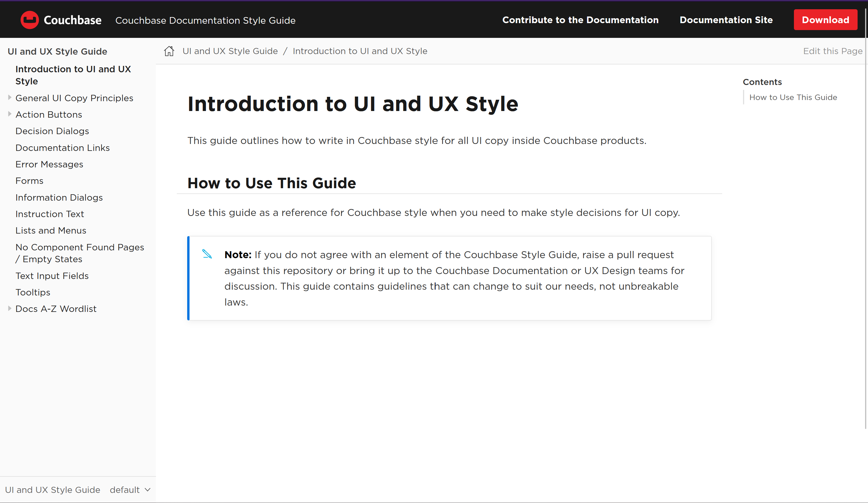Open the home breadcrumb icon
The width and height of the screenshot is (868, 503).
tap(169, 51)
